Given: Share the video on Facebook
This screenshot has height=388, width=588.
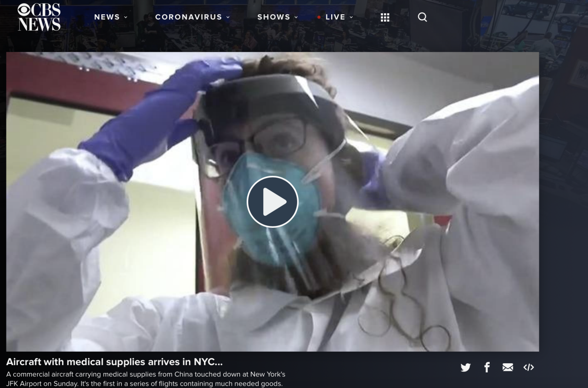Looking at the screenshot, I should point(487,367).
